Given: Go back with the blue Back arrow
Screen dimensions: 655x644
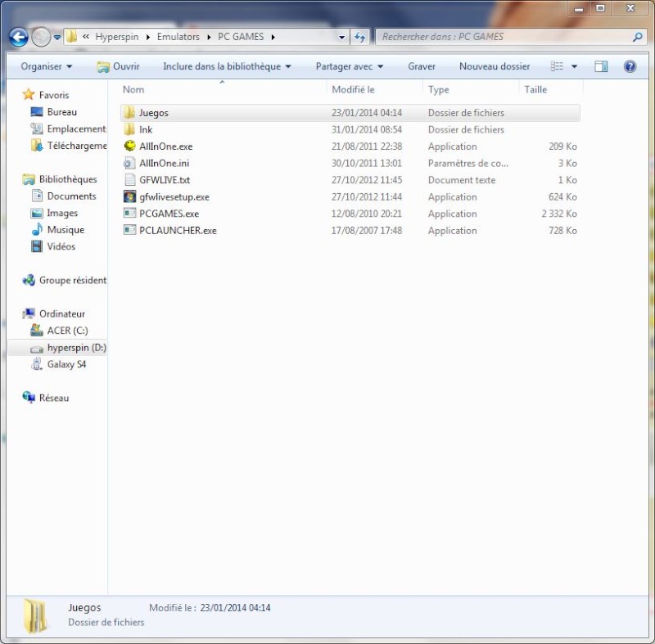Looking at the screenshot, I should tap(18, 37).
